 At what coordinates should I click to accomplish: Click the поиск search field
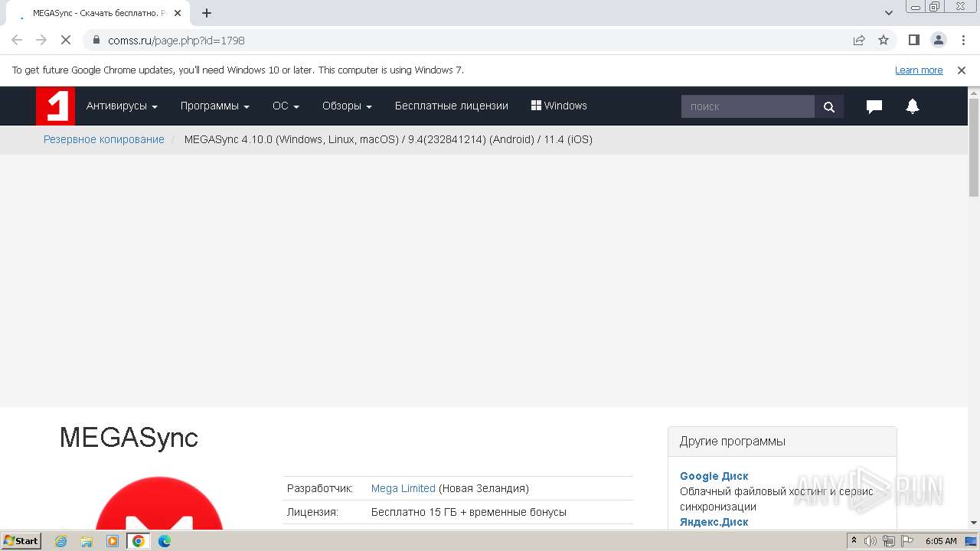point(748,106)
